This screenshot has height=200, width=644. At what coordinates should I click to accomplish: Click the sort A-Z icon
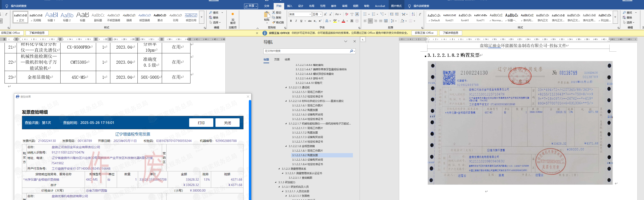(x=413, y=14)
